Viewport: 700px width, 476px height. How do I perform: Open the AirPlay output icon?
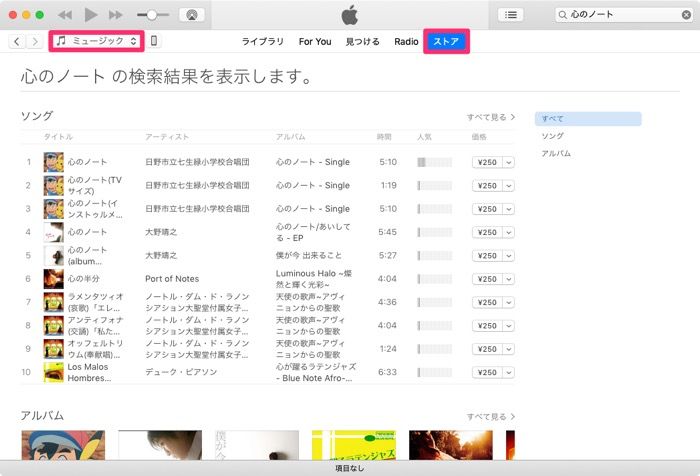(192, 15)
